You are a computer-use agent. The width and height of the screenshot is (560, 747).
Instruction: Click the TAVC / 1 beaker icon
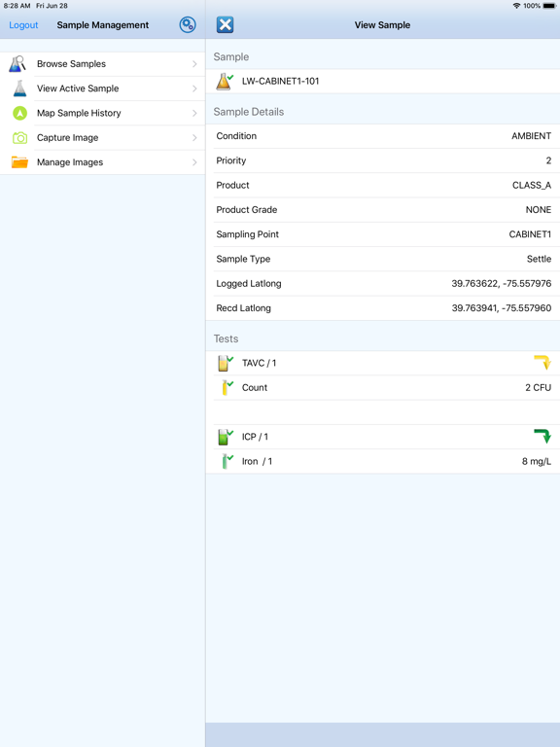coord(225,363)
